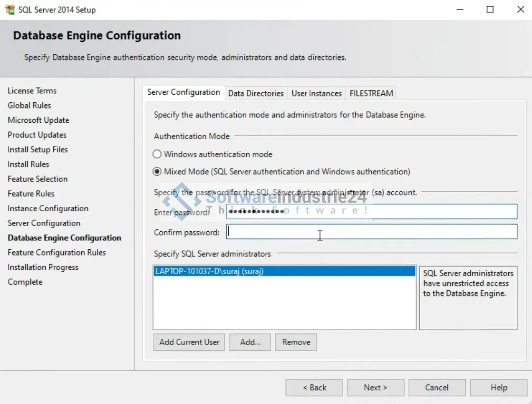Image resolution: width=532 pixels, height=404 pixels.
Task: Click the Complete step
Action: click(x=25, y=282)
